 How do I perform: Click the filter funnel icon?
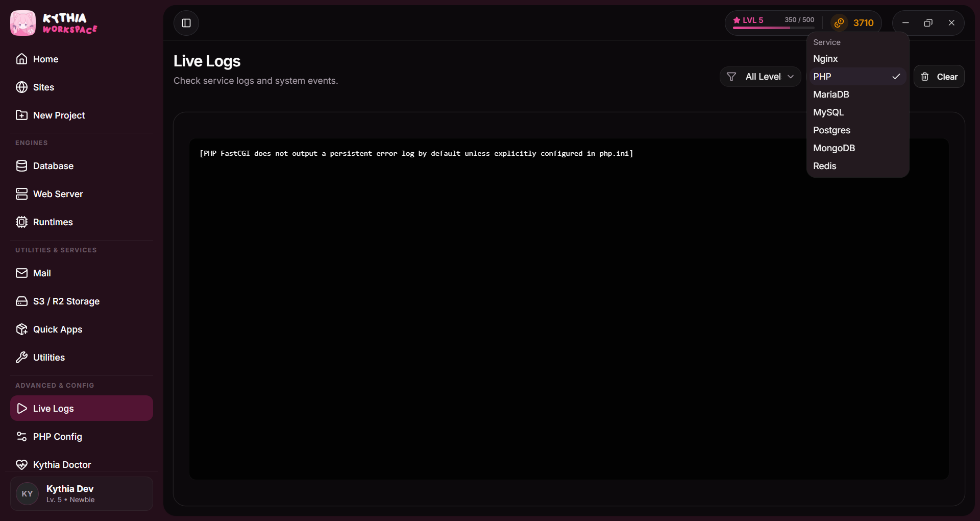point(731,77)
